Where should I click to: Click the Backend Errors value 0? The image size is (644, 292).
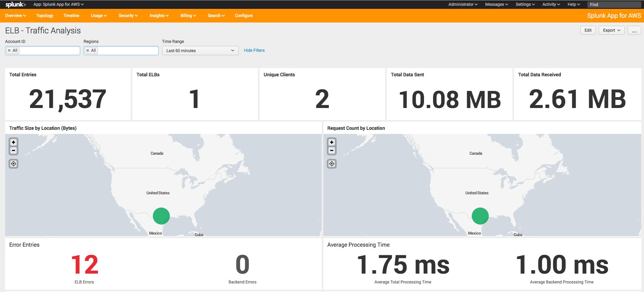pos(243,265)
